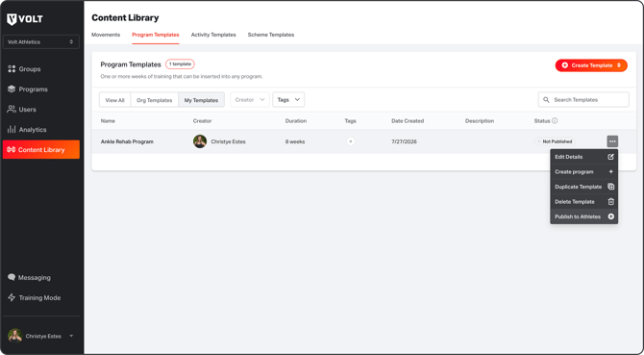This screenshot has height=355, width=644.
Task: Open the Christye Estes account menu
Action: tap(41, 336)
